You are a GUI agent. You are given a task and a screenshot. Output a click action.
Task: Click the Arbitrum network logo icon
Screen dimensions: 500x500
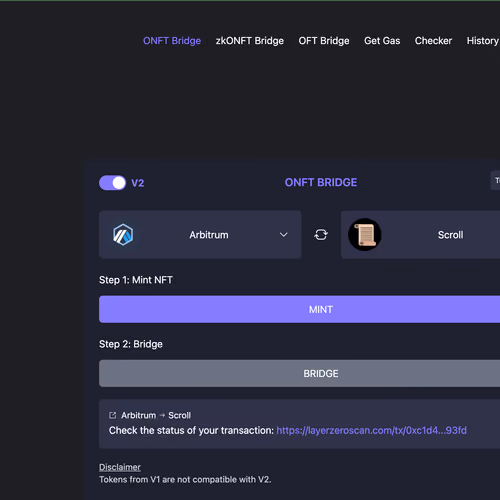pos(123,235)
